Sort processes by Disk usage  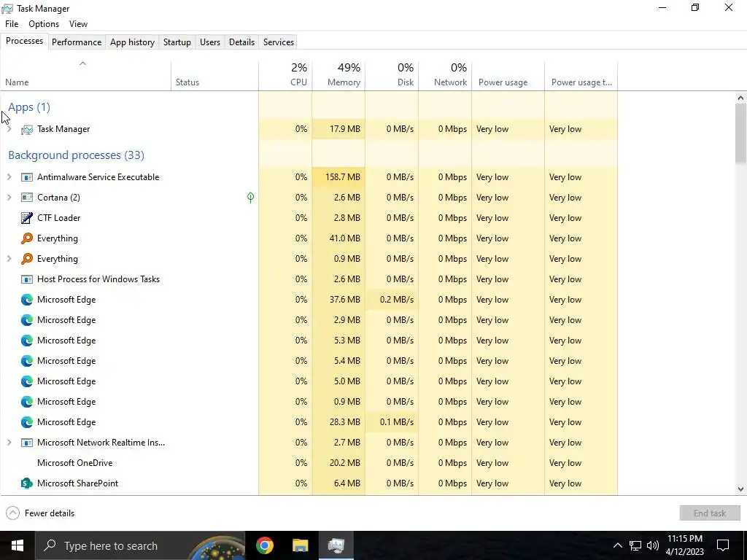click(392, 76)
